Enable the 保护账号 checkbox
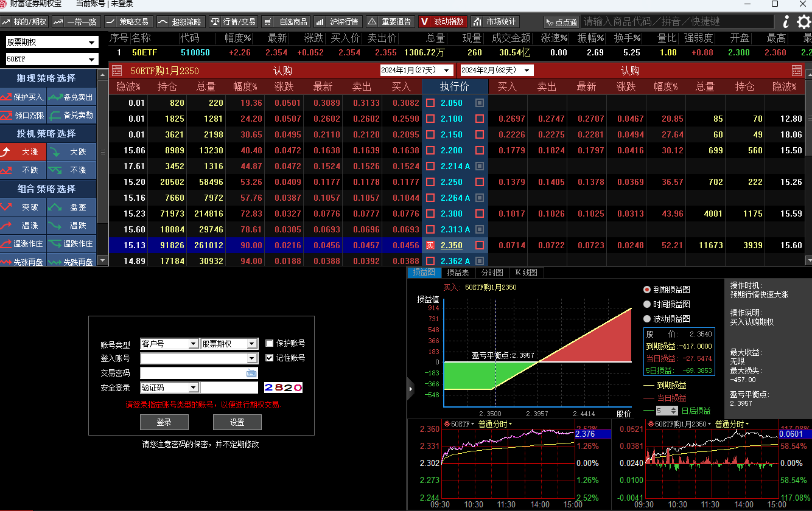 270,343
